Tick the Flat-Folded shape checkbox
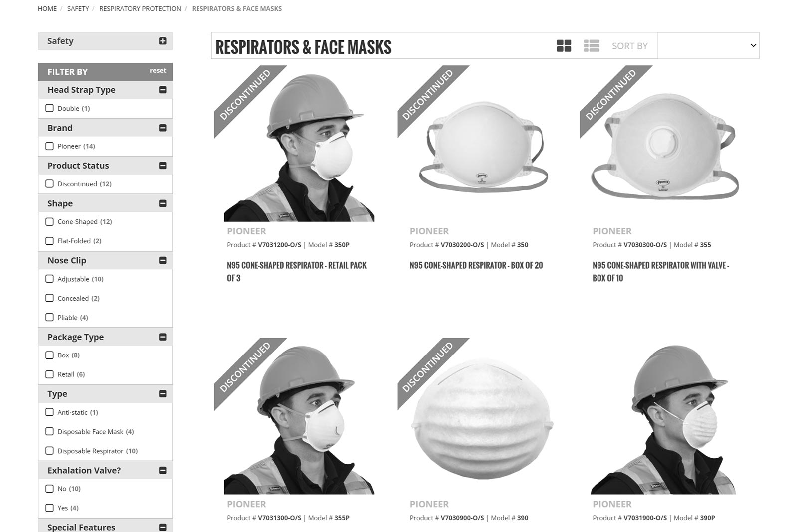Image resolution: width=798 pixels, height=532 pixels. [x=50, y=241]
